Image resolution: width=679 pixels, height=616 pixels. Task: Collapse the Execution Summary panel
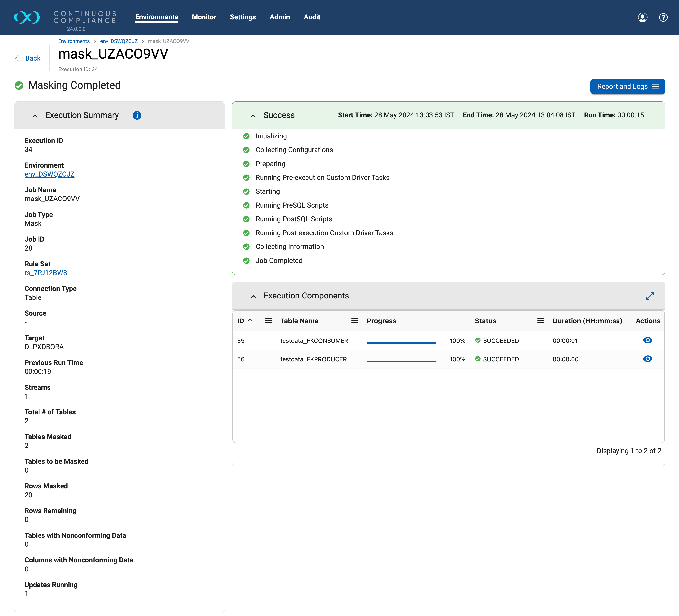[x=35, y=116]
